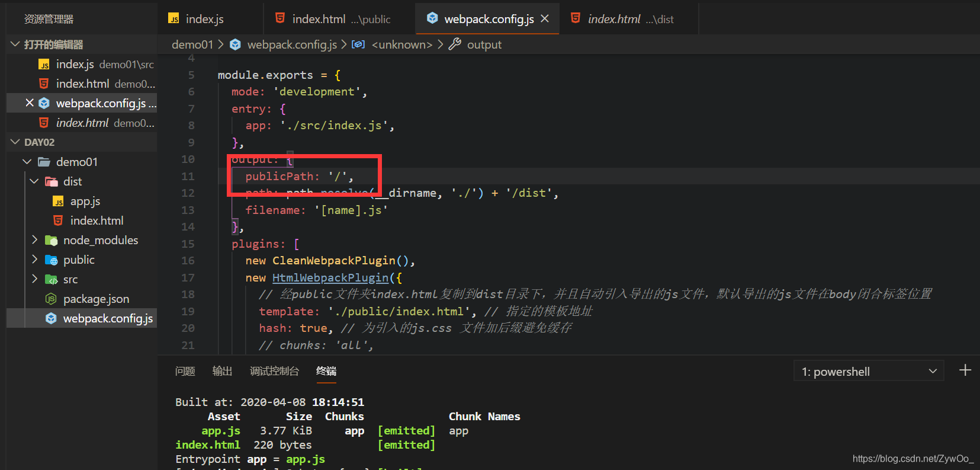Select demo01 in the breadcrumb
Image resolution: width=980 pixels, height=470 pixels.
click(192, 44)
